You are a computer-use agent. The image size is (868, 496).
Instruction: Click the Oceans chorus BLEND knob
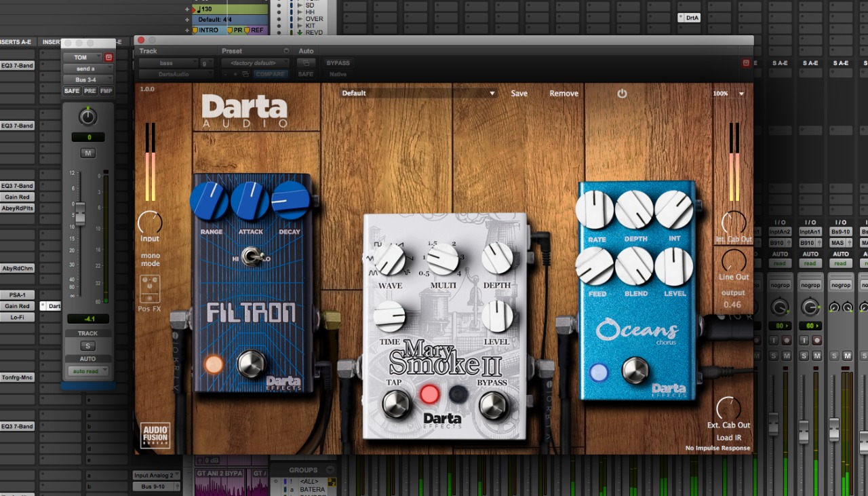click(x=634, y=266)
